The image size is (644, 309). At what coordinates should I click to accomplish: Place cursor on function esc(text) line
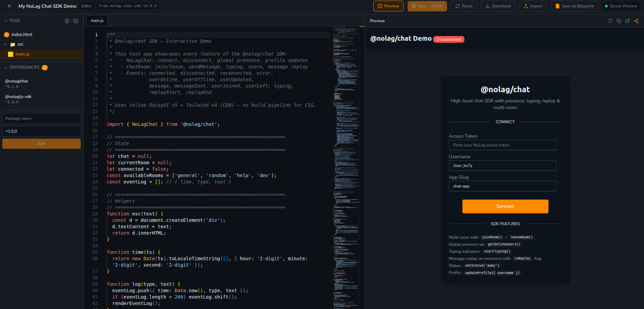pyautogui.click(x=135, y=214)
